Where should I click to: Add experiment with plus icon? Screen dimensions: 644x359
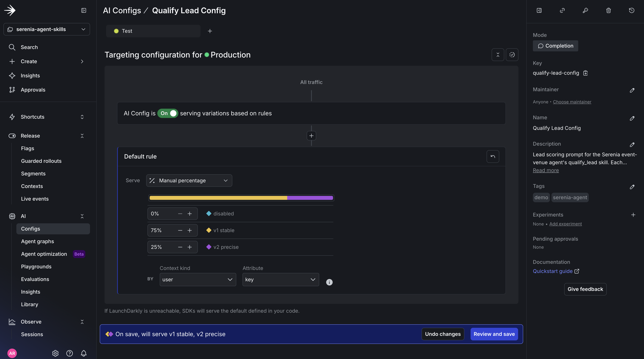pos(633,215)
